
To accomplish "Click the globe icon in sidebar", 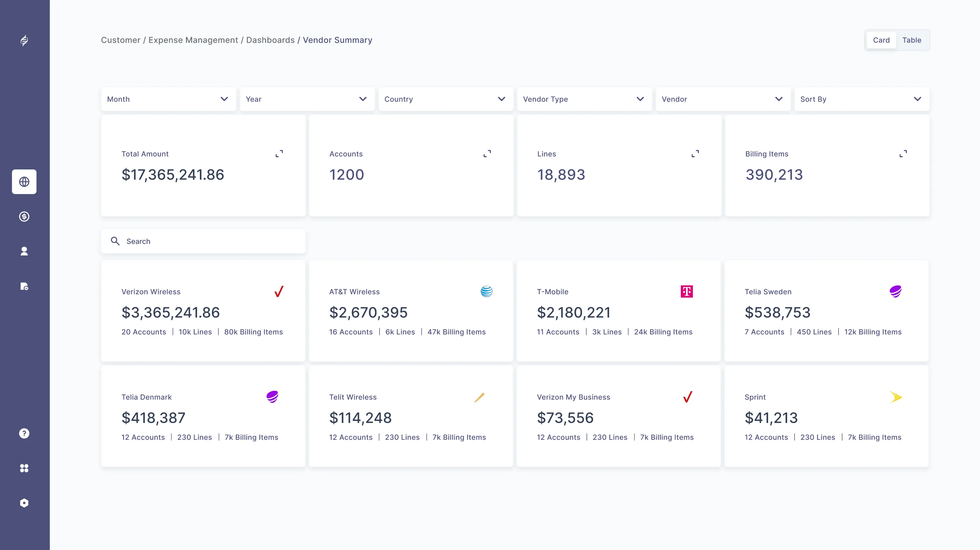I will click(24, 182).
